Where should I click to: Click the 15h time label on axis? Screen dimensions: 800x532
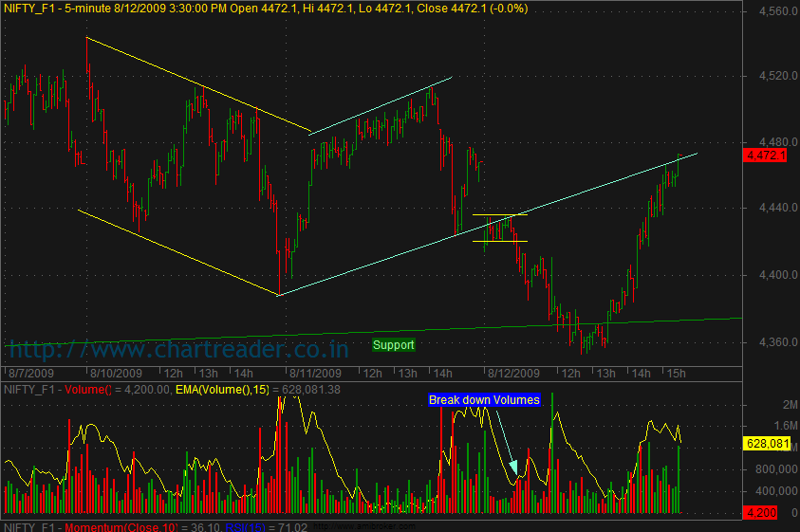tap(674, 372)
